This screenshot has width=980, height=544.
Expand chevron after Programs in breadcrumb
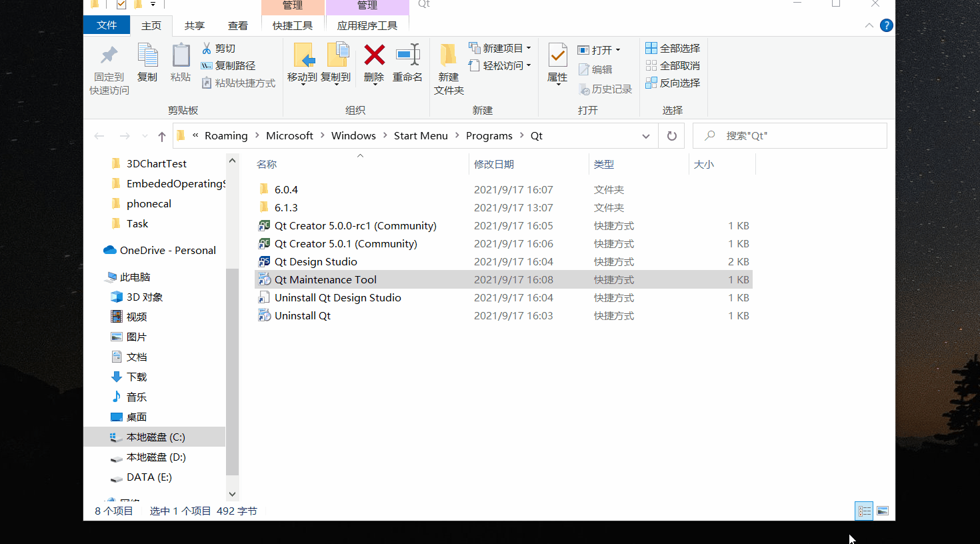click(521, 135)
